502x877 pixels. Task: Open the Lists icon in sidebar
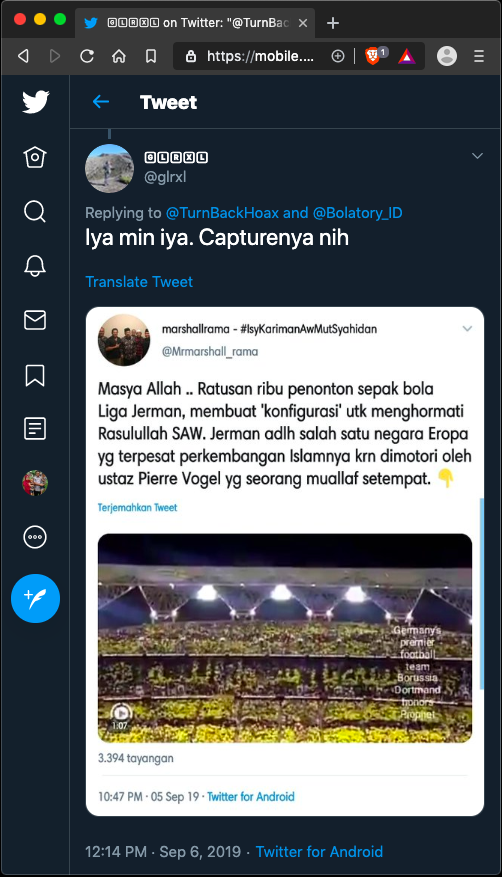coord(35,429)
